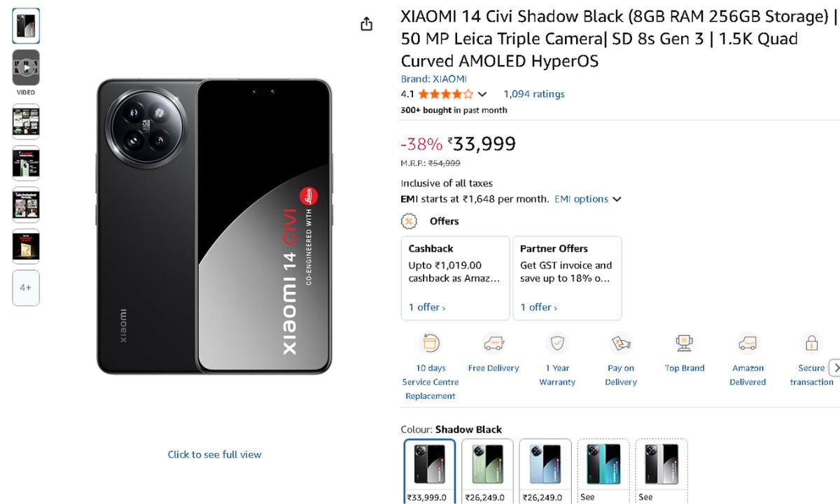Expand the star rating breakdown chevron

pos(482,94)
